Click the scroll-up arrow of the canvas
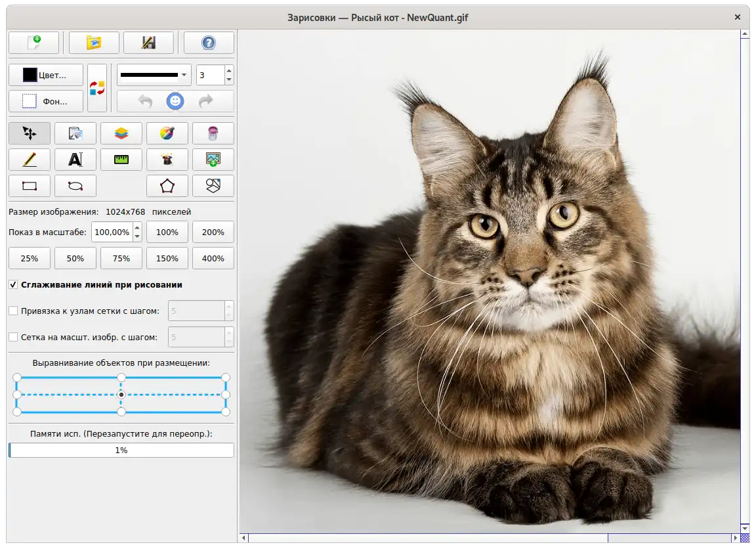Image resolution: width=756 pixels, height=549 pixels. pos(744,34)
